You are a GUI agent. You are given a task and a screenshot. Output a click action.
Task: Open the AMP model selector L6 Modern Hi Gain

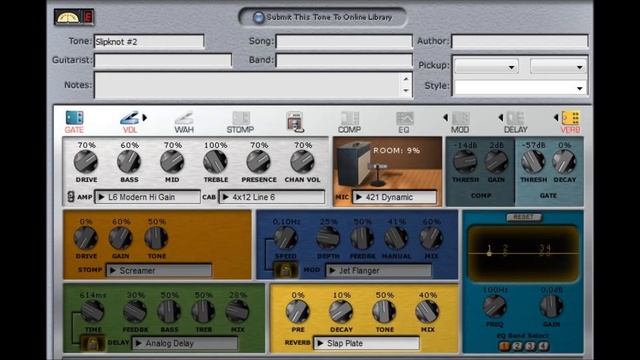pyautogui.click(x=147, y=197)
